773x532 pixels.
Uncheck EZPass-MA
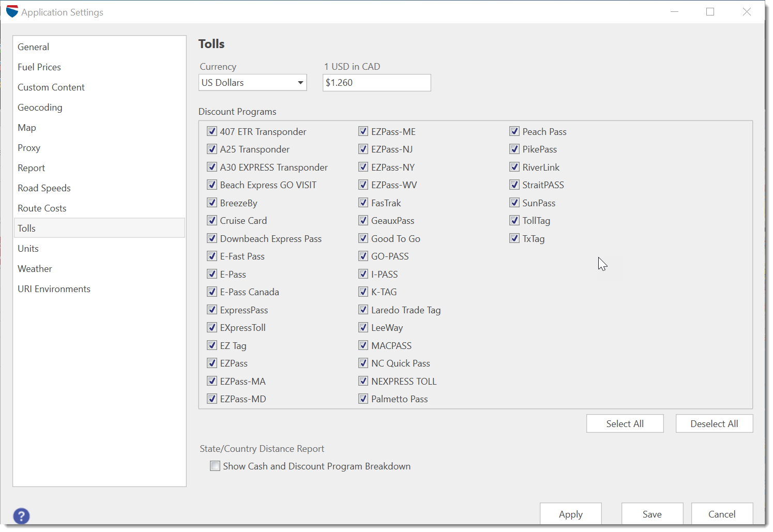212,381
